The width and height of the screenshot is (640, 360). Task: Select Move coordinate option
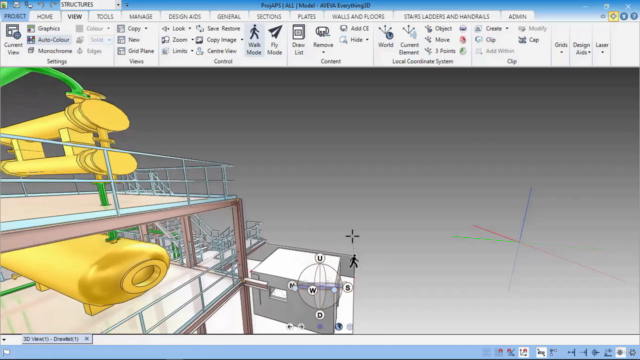pyautogui.click(x=438, y=40)
